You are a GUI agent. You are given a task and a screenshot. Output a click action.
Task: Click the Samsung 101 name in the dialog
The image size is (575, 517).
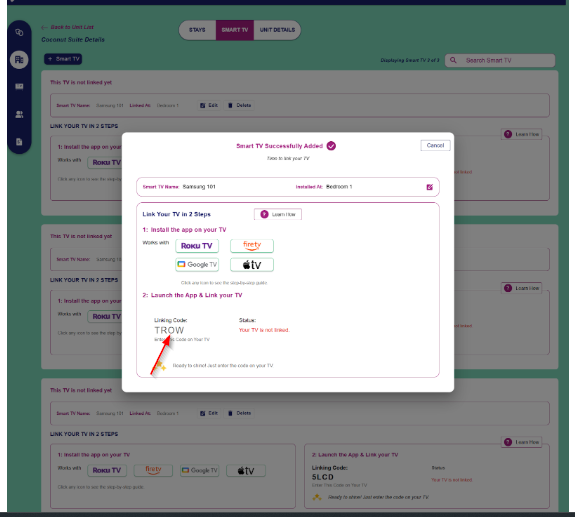click(x=199, y=187)
